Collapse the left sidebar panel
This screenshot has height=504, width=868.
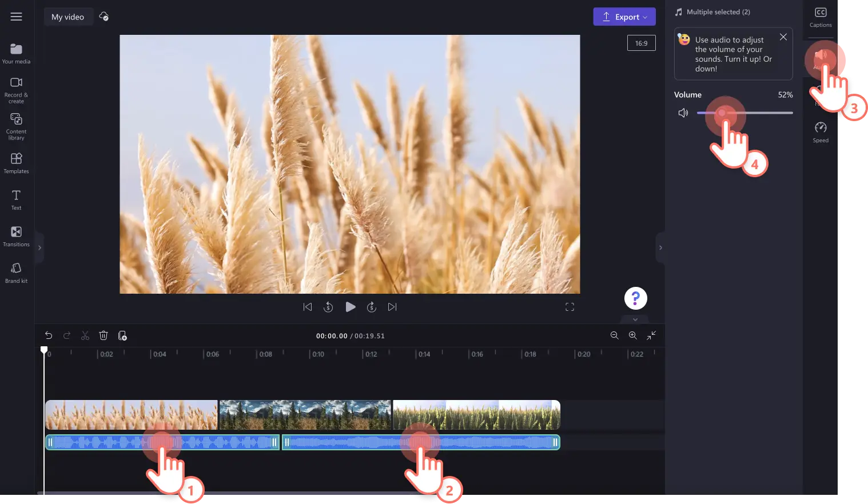39,247
